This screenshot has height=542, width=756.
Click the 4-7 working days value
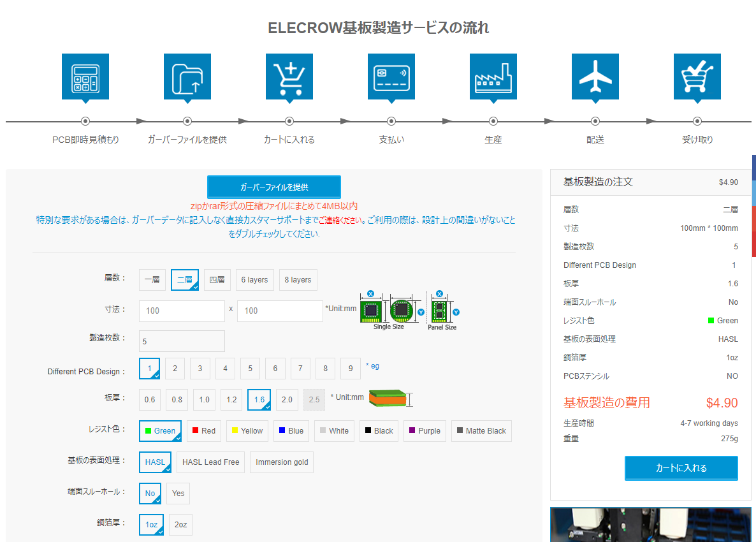(x=709, y=423)
